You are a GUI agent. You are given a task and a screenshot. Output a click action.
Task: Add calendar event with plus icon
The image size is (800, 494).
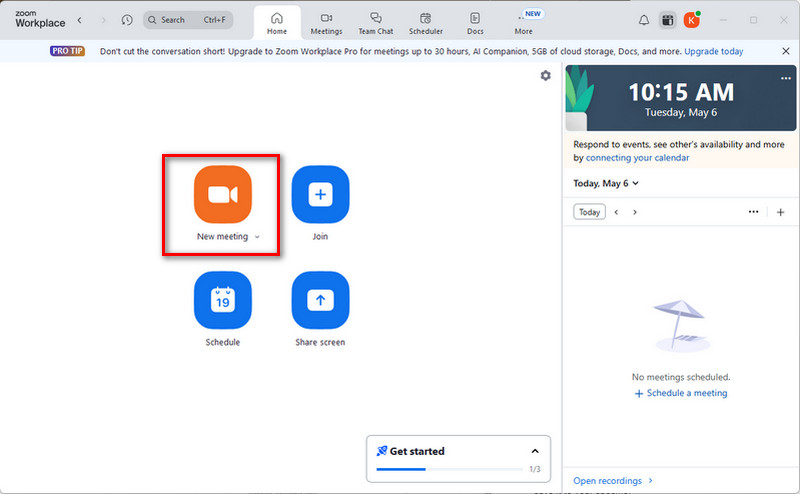pyautogui.click(x=780, y=212)
